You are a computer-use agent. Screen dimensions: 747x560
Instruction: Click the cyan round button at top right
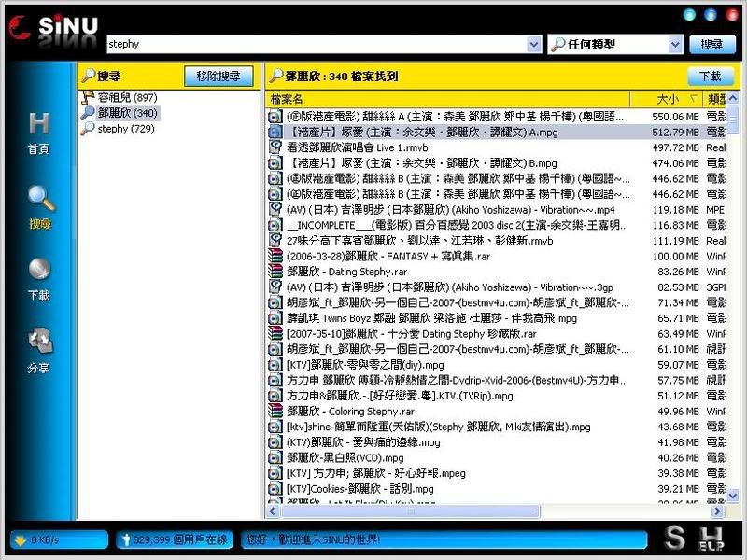pyautogui.click(x=689, y=15)
